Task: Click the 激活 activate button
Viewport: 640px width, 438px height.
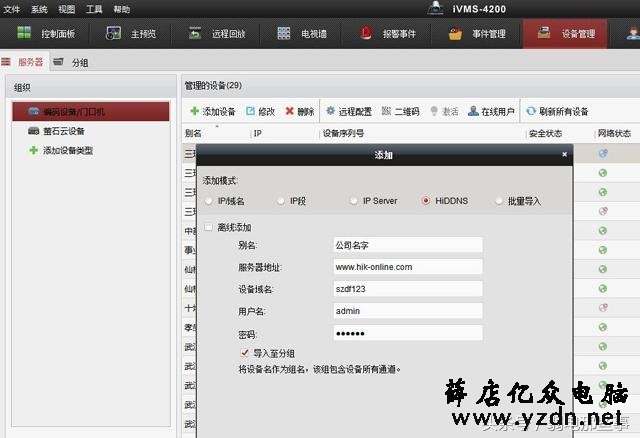Action: pyautogui.click(x=444, y=111)
